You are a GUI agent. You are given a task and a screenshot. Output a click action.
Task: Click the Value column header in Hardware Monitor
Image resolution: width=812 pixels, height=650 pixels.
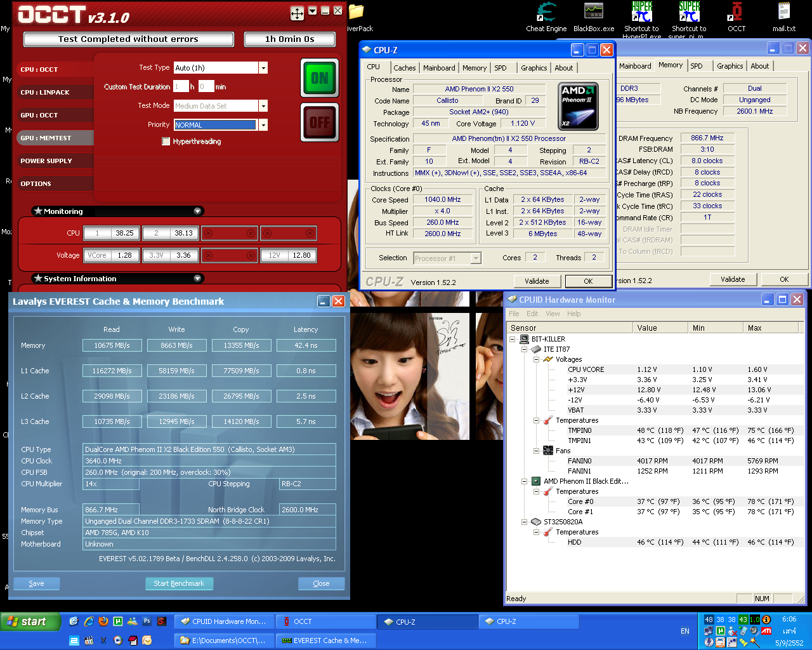660,328
